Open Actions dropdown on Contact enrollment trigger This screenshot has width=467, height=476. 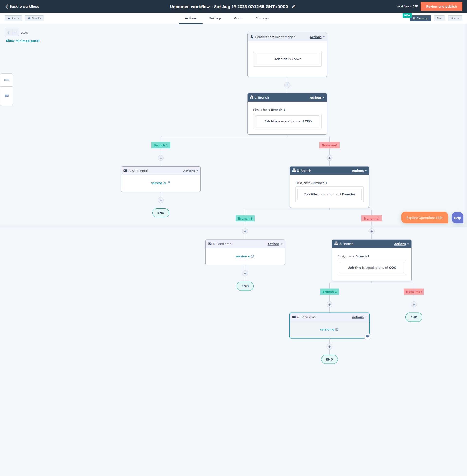(317, 37)
